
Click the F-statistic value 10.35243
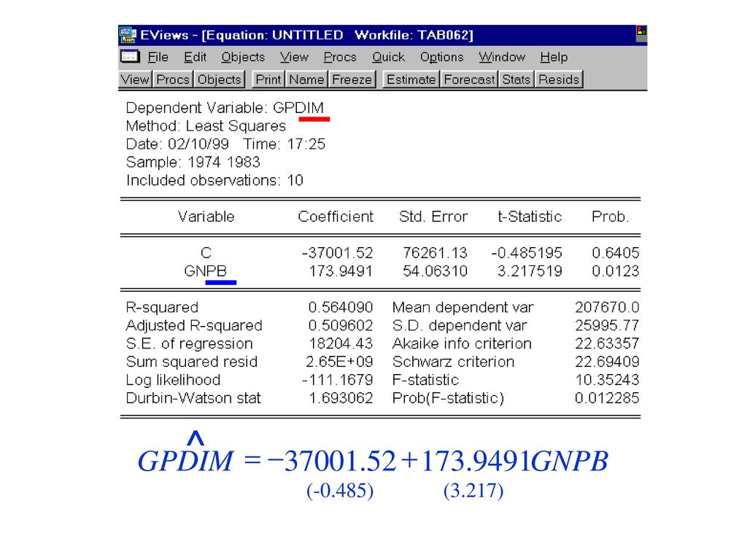(608, 379)
